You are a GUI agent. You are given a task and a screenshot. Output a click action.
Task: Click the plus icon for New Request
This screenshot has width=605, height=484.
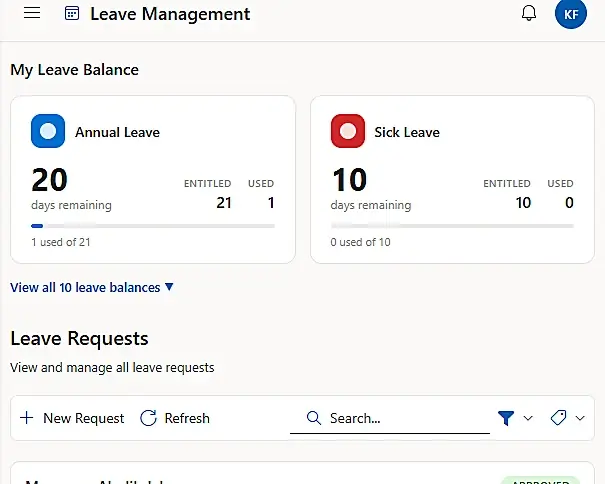[27, 418]
